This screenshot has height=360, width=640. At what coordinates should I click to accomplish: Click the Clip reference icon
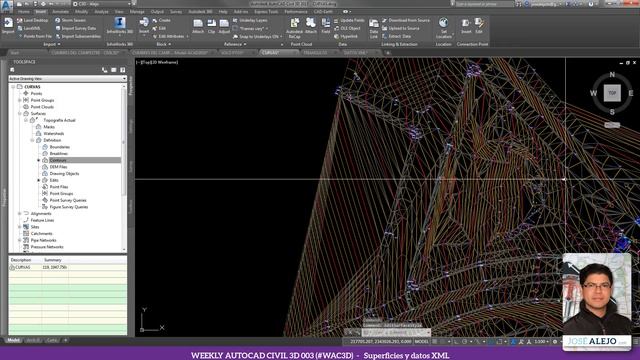(x=211, y=24)
